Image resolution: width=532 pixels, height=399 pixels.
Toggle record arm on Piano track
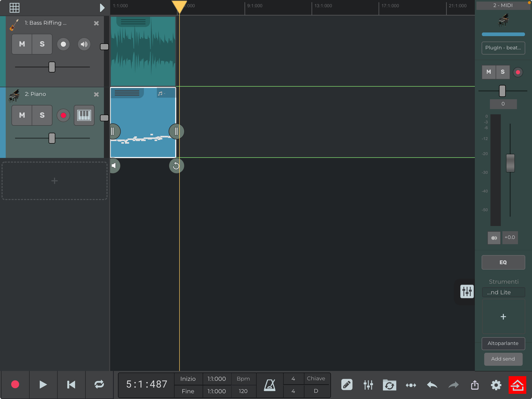[63, 115]
